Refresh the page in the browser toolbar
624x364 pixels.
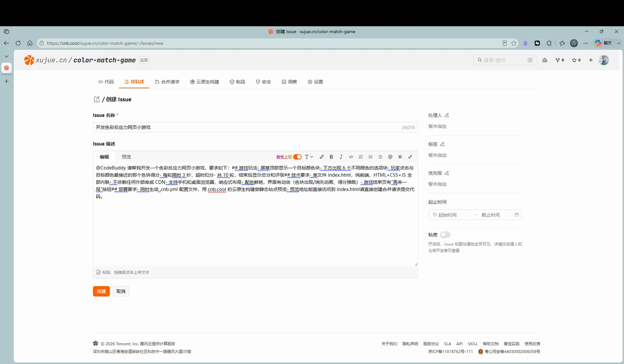(x=18, y=43)
